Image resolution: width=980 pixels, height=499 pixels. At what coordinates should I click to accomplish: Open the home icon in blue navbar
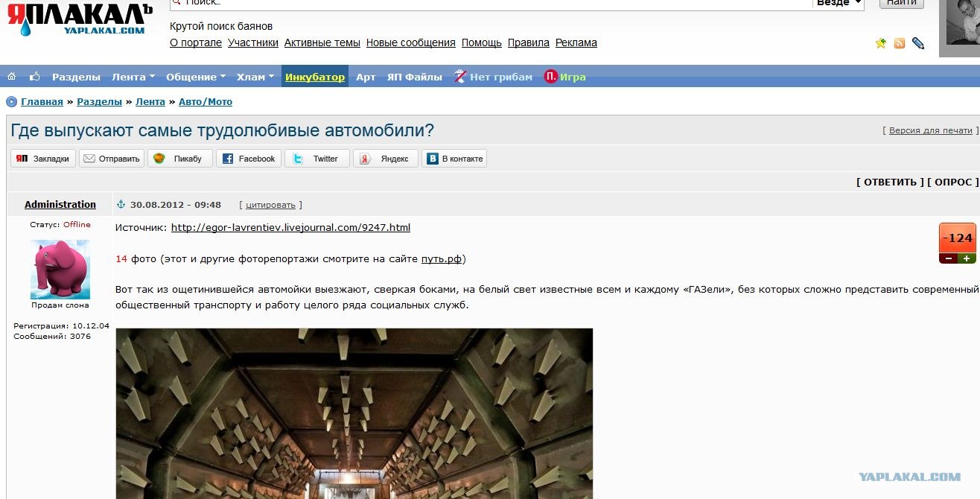12,77
